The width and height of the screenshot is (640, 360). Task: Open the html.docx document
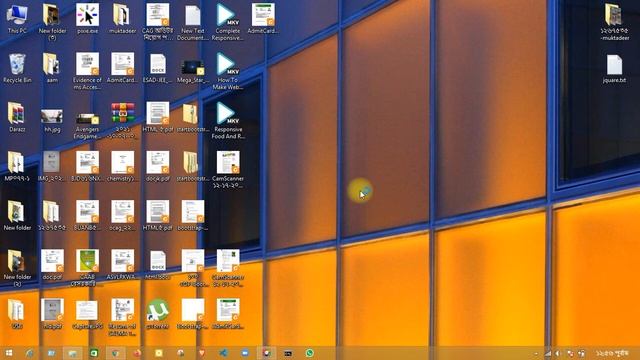(158, 264)
